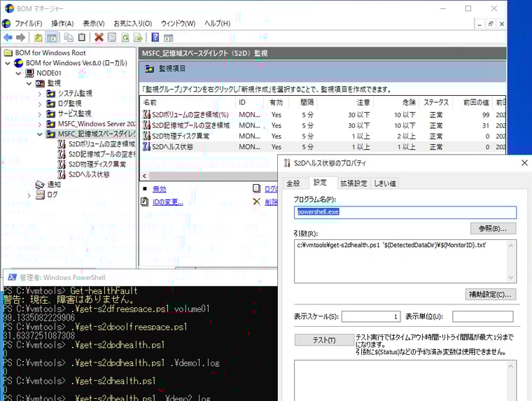The height and width of the screenshot is (401, 532).
Task: Close the S2Dヘルス状態のプロパティ dialog
Action: click(x=524, y=163)
